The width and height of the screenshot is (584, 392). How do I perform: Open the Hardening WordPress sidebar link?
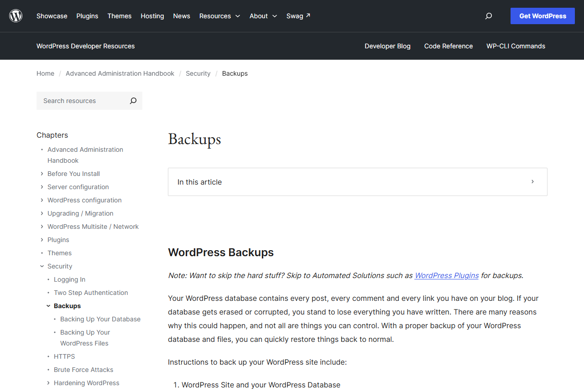coord(86,383)
